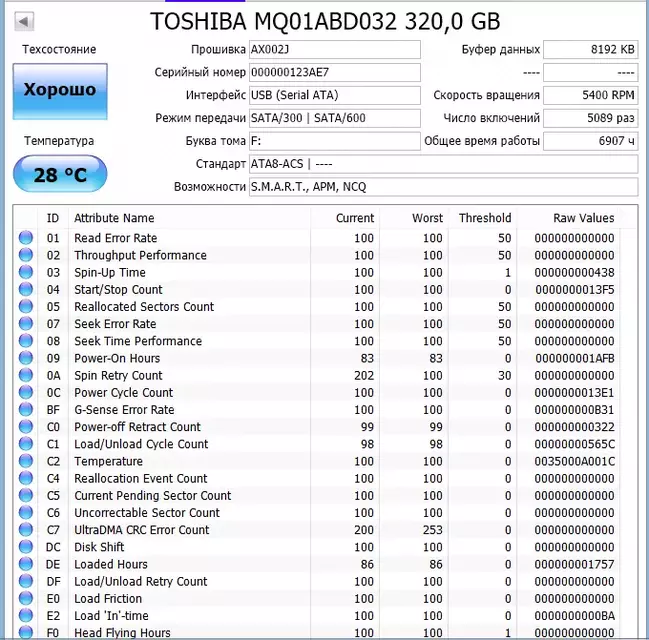Open the Хорошо health status button
Viewport: 649px width, 640px height.
pyautogui.click(x=60, y=91)
